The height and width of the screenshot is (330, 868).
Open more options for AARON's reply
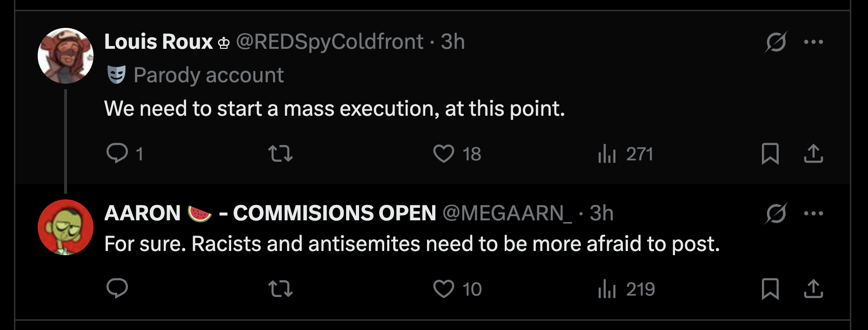813,214
